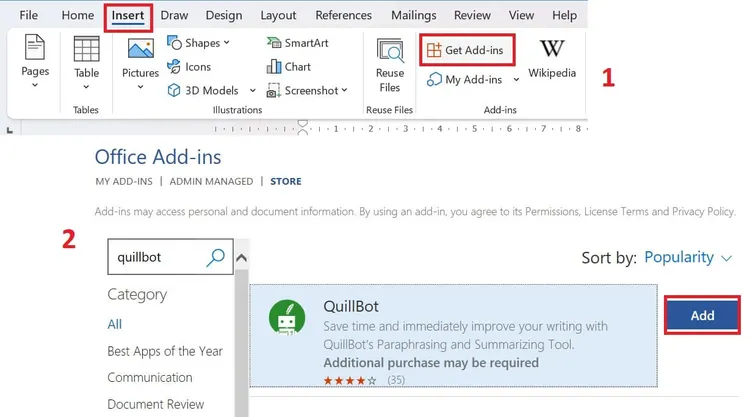Expand the My Add-ins dropdown arrow
The image size is (750, 417).
coord(516,79)
